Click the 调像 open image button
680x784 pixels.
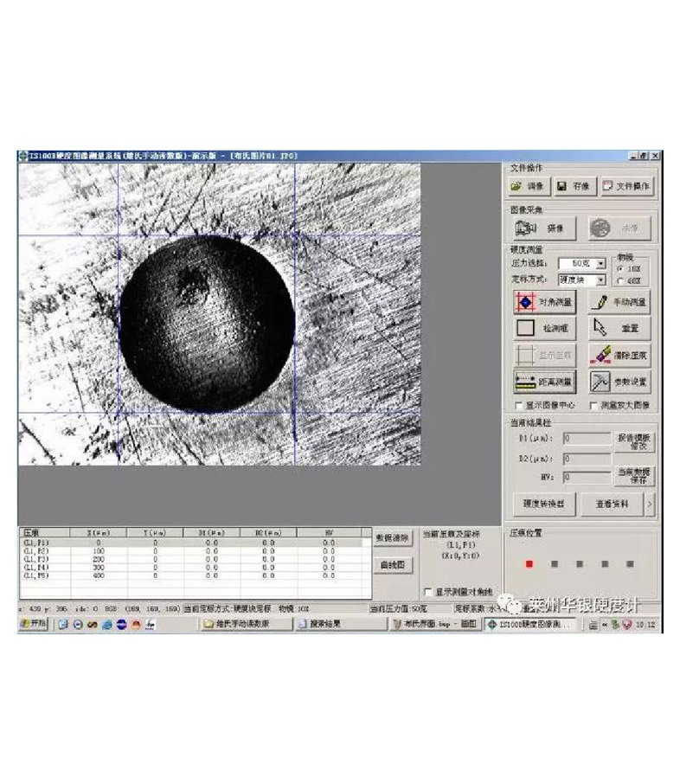[529, 186]
